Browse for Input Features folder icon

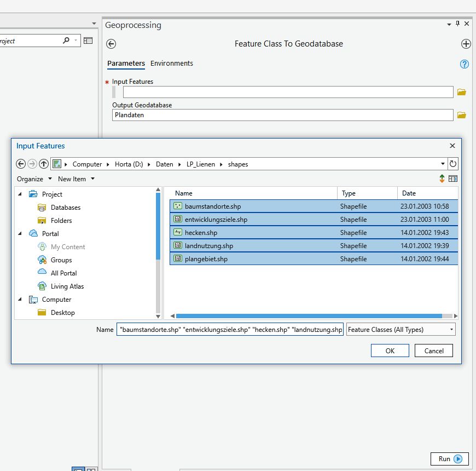[461, 92]
